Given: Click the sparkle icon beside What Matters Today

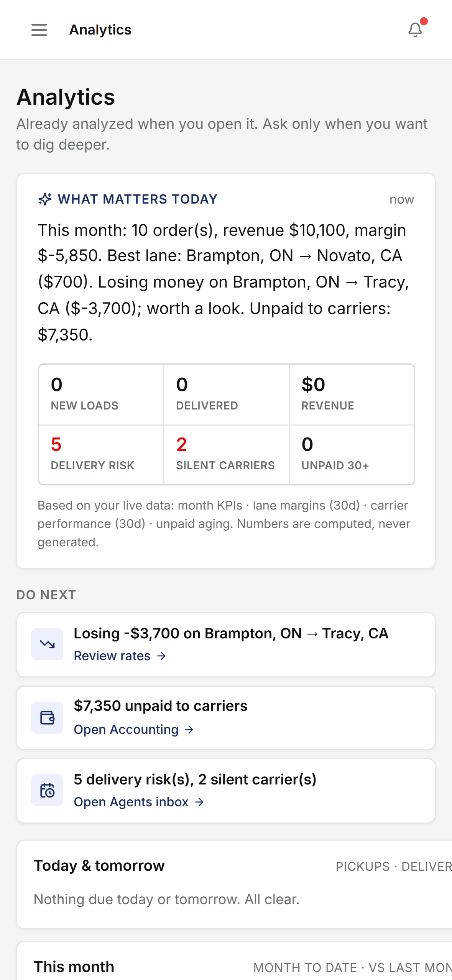Looking at the screenshot, I should pyautogui.click(x=45, y=199).
